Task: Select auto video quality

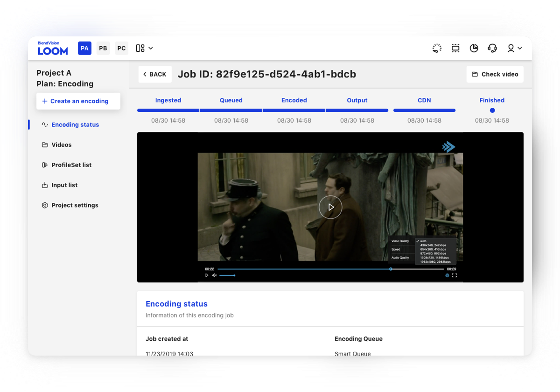Action: click(x=423, y=241)
